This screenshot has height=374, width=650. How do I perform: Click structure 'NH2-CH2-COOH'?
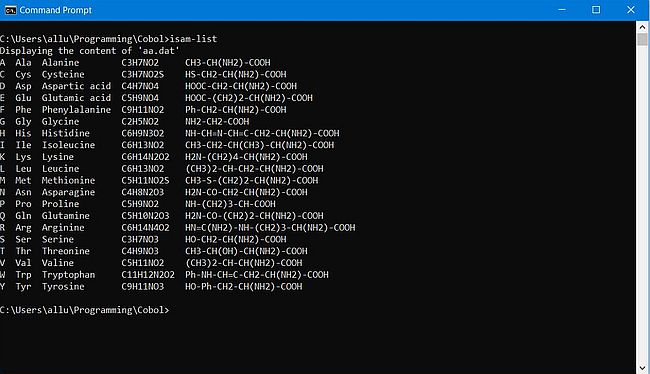(x=217, y=121)
